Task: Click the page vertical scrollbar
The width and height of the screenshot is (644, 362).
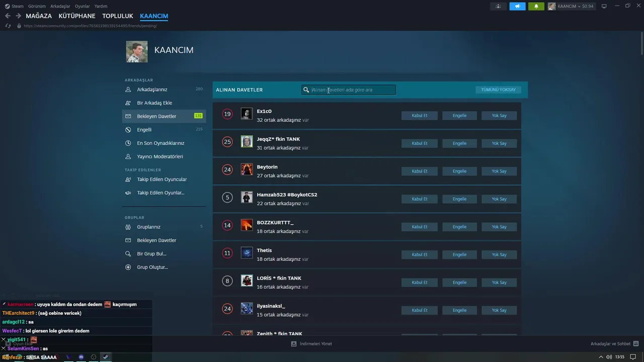Action: (642, 43)
